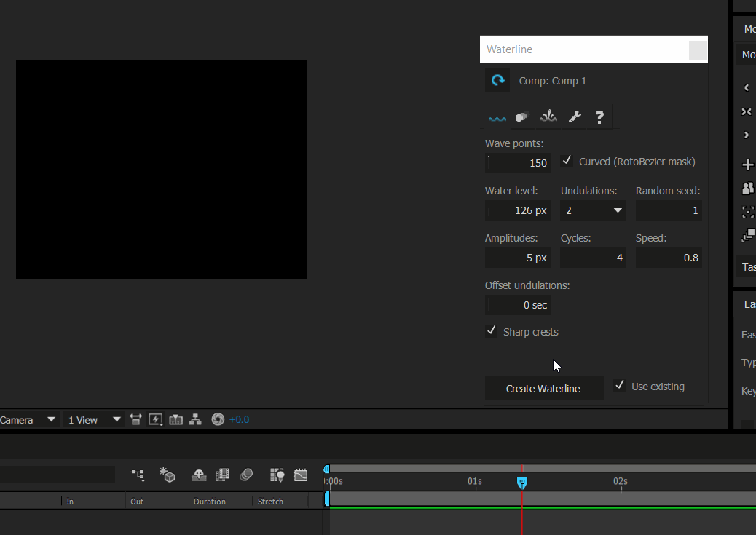Open the Graph Editor icon
Screen dimensions: 756x535
point(300,475)
